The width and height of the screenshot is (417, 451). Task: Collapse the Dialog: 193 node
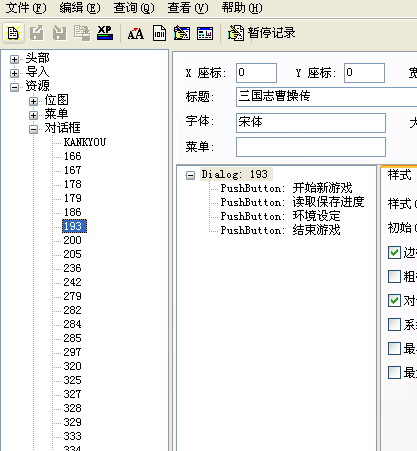[190, 175]
